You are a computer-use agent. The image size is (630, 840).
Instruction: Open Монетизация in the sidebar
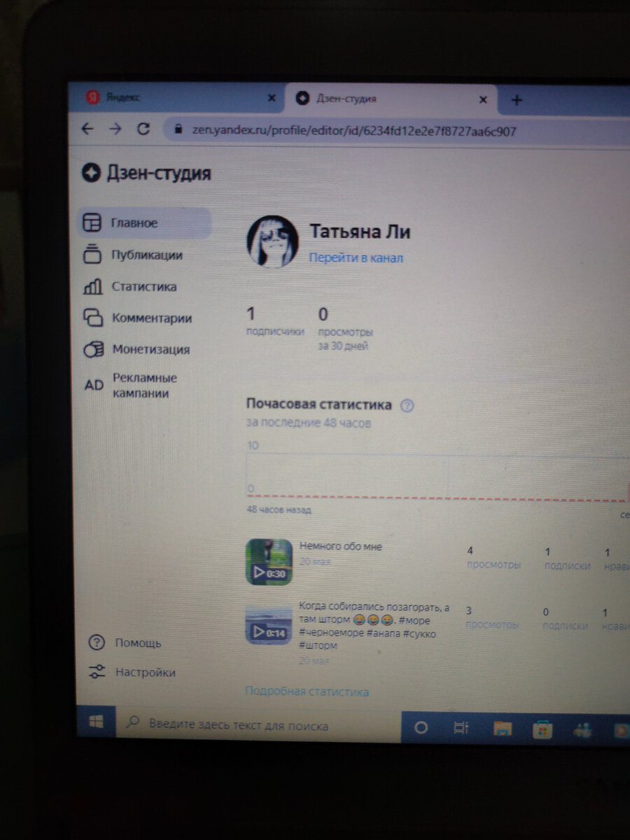click(x=151, y=349)
